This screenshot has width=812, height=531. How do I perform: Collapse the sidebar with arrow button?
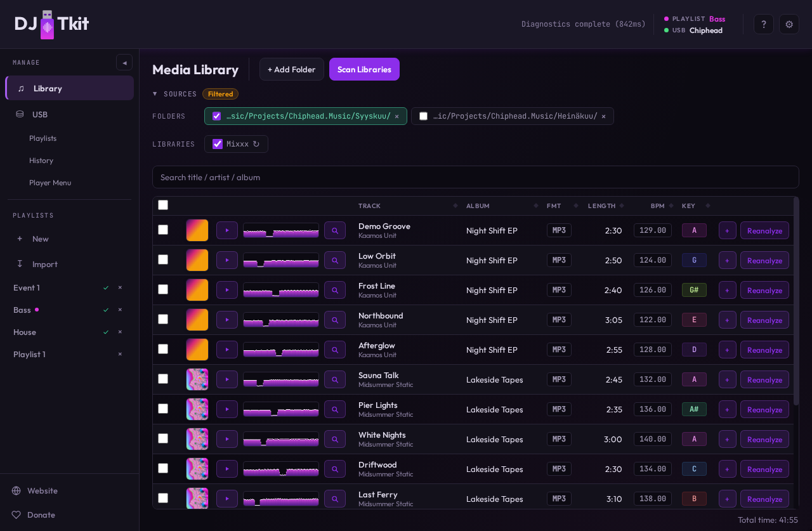[124, 62]
